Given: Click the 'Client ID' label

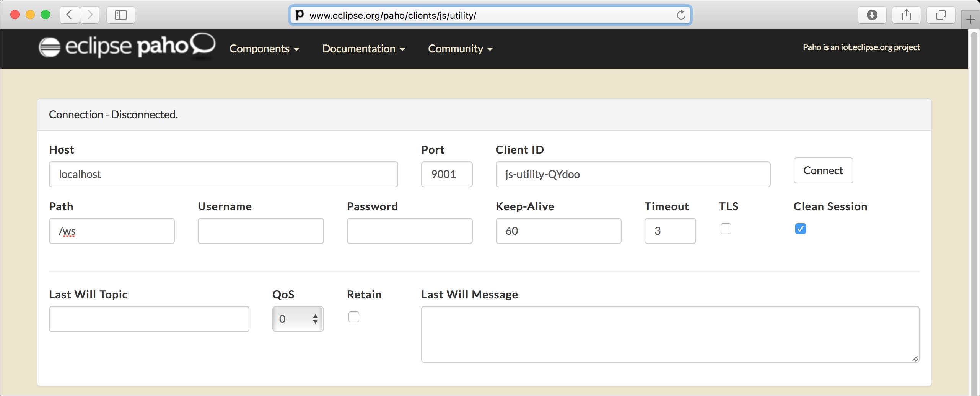Looking at the screenshot, I should point(519,150).
